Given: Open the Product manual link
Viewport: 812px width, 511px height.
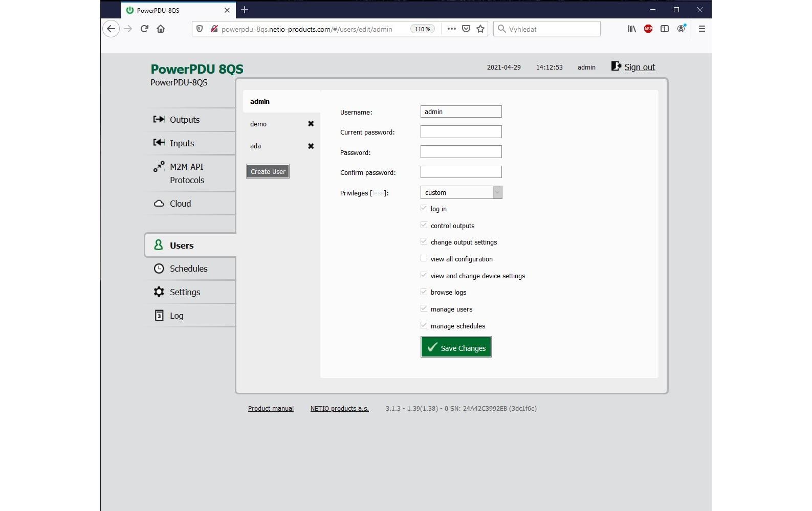Looking at the screenshot, I should (271, 408).
